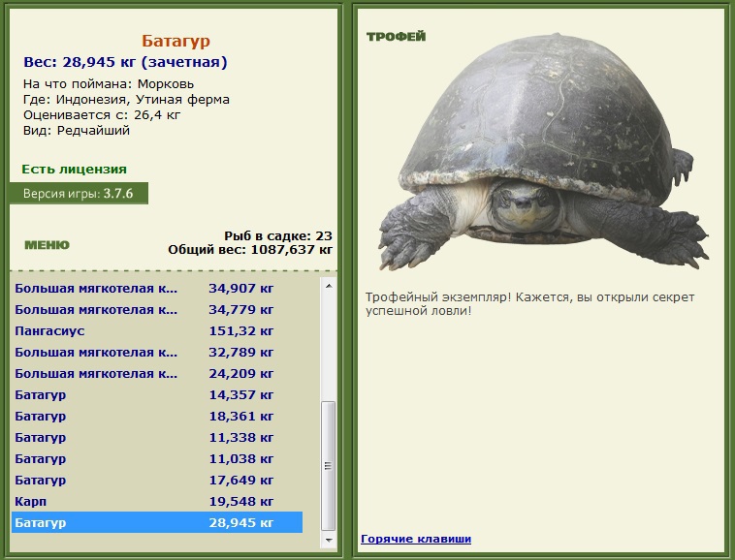
Task: Click the Рыб в садке: 23 counter
Action: pos(278,236)
